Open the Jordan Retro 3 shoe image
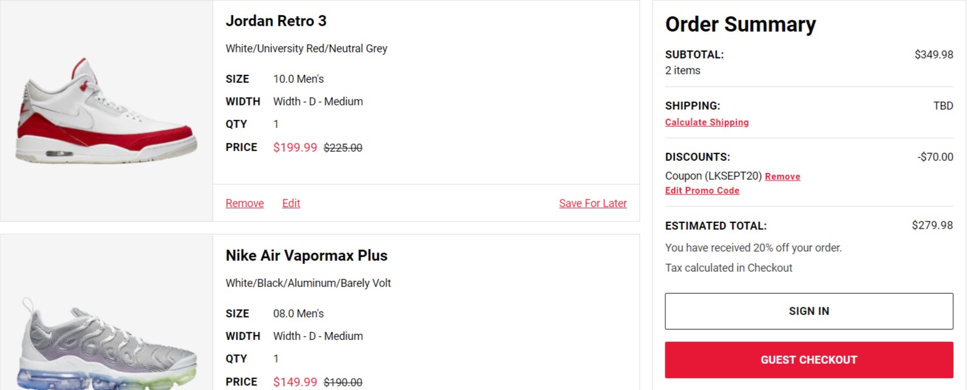980x390 pixels. tap(106, 111)
